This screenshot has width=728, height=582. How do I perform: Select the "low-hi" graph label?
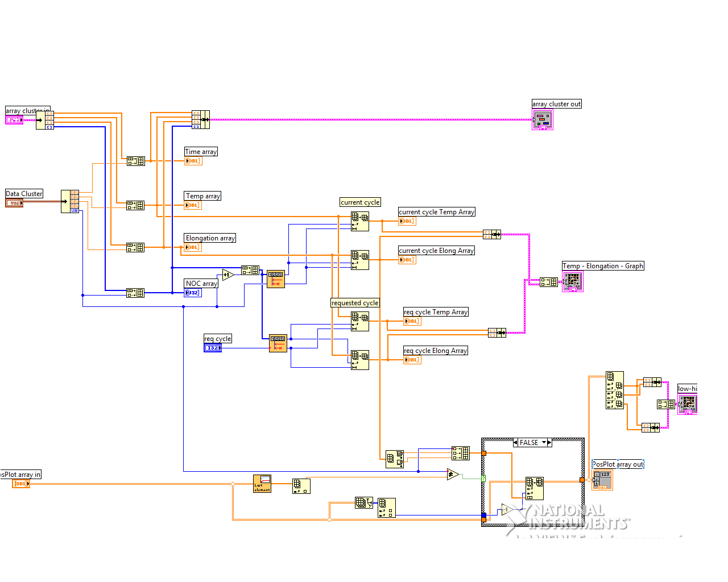point(688,389)
